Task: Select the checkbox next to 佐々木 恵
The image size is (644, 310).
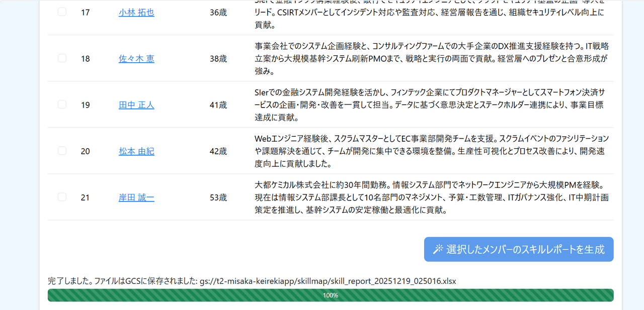Action: click(x=62, y=58)
